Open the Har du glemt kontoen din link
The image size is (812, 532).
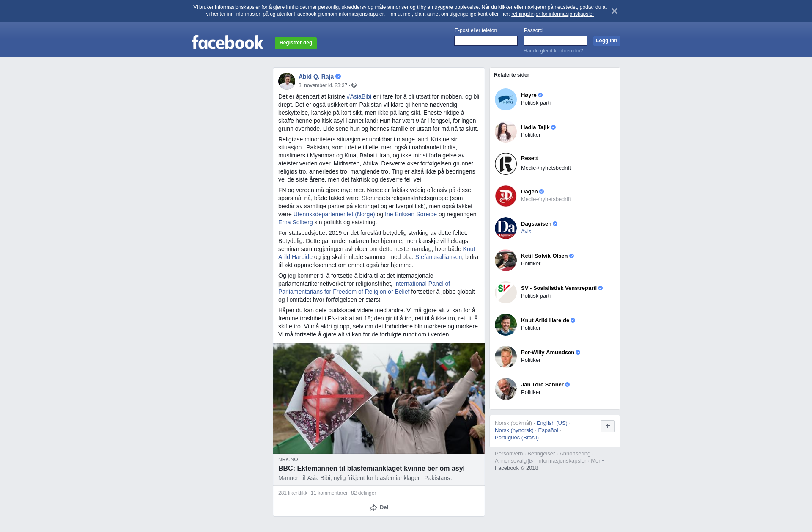pyautogui.click(x=553, y=51)
